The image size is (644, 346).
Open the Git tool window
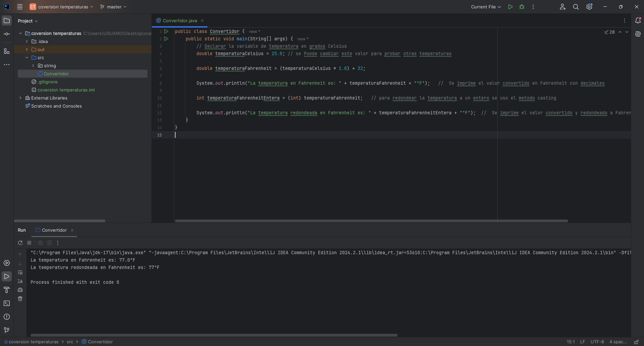pos(7,330)
